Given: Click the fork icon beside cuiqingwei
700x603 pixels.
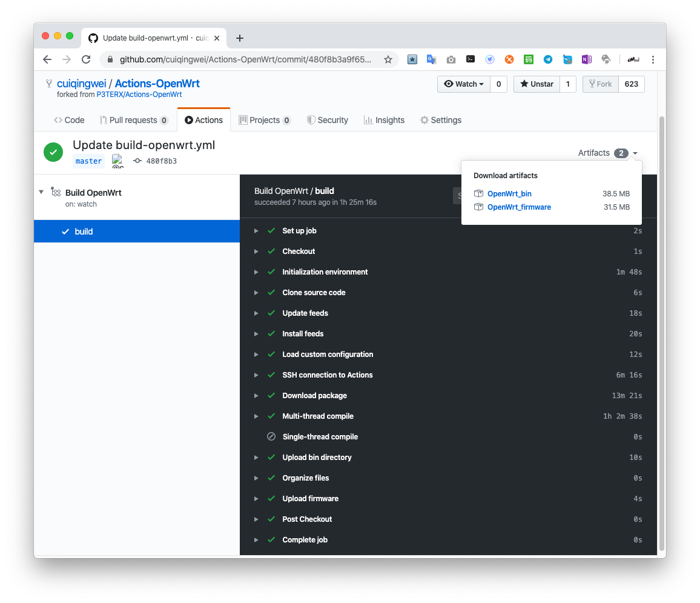Looking at the screenshot, I should 48,83.
